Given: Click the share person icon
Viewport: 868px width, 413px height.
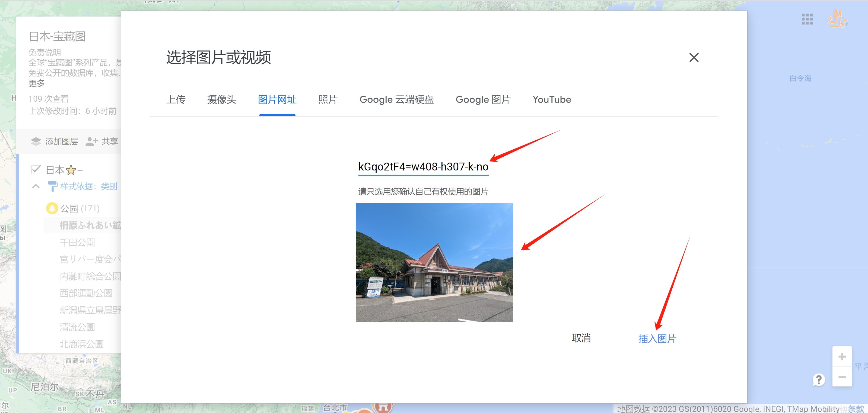Looking at the screenshot, I should click(91, 141).
